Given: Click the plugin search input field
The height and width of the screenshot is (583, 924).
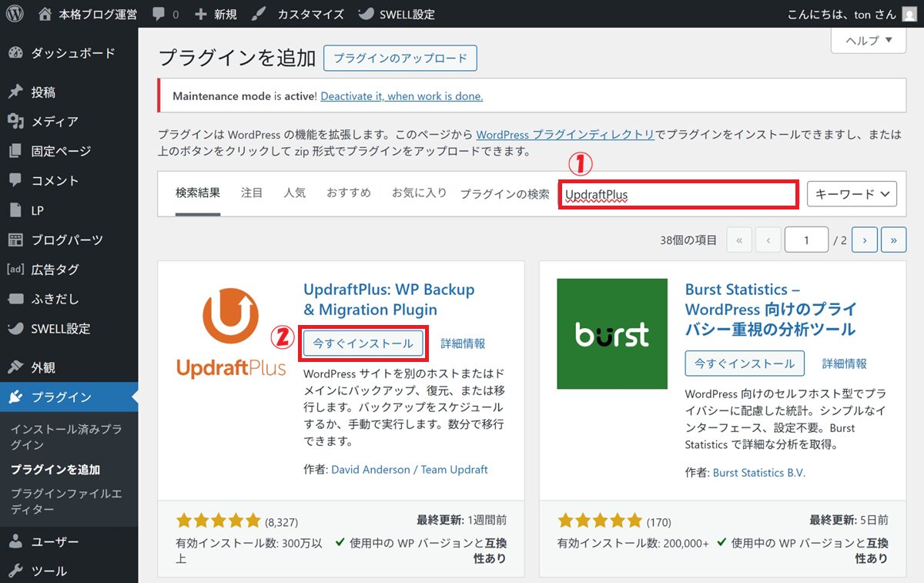Looking at the screenshot, I should [678, 194].
